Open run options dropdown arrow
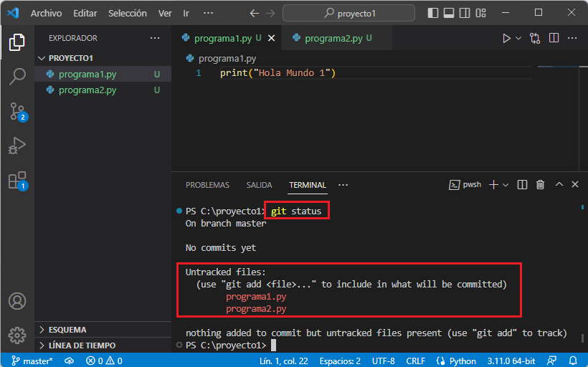The height and width of the screenshot is (367, 588). pyautogui.click(x=518, y=38)
